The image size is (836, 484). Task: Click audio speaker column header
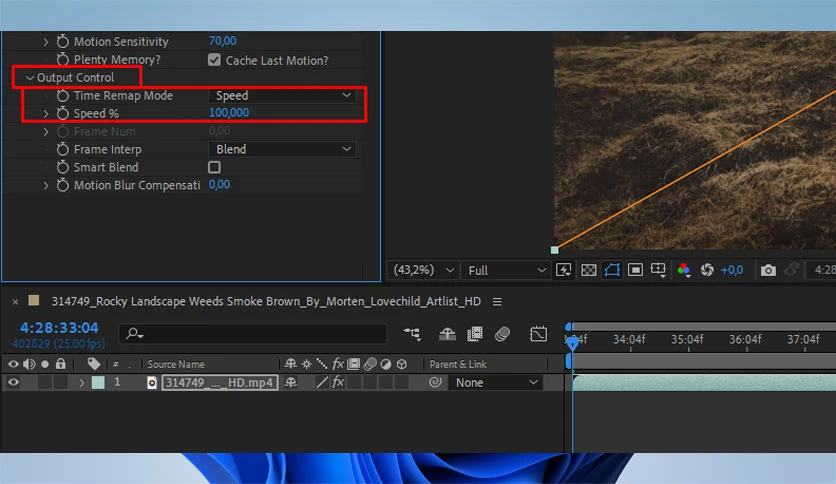coord(29,364)
